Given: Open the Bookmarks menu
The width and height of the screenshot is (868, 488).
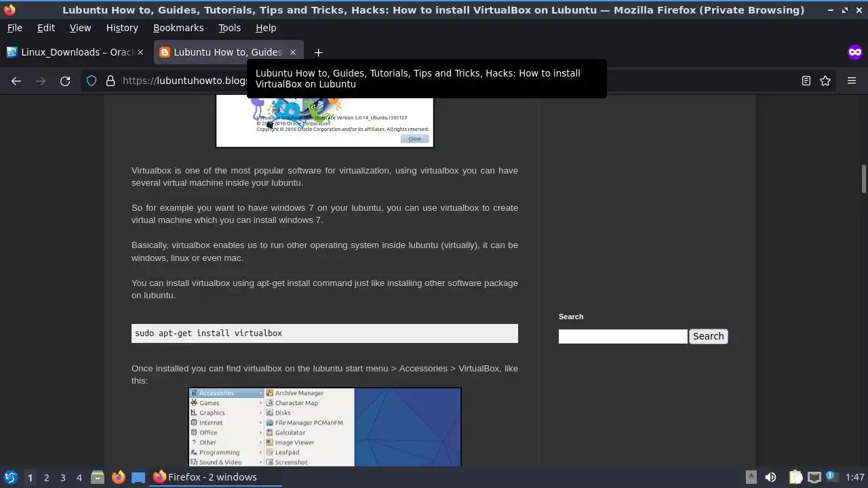Looking at the screenshot, I should (x=178, y=28).
